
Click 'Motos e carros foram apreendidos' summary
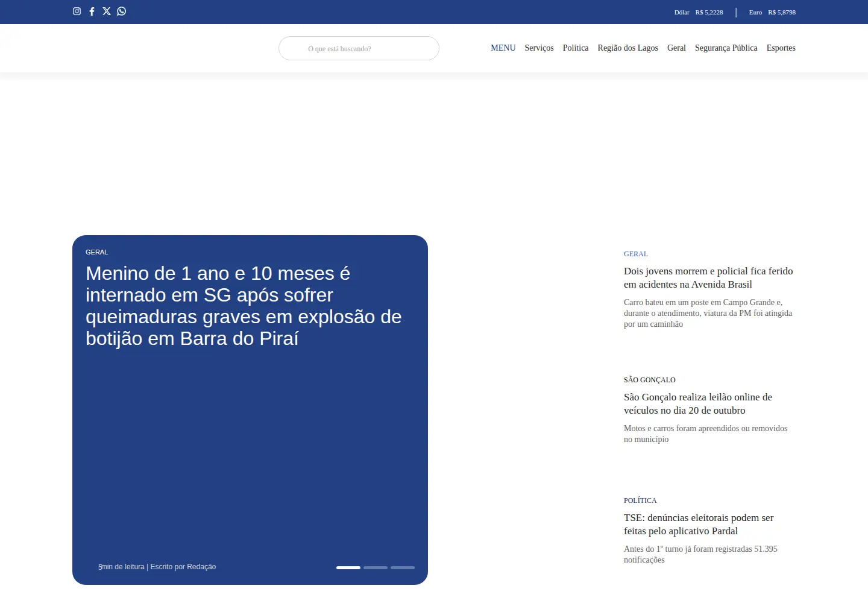point(706,434)
